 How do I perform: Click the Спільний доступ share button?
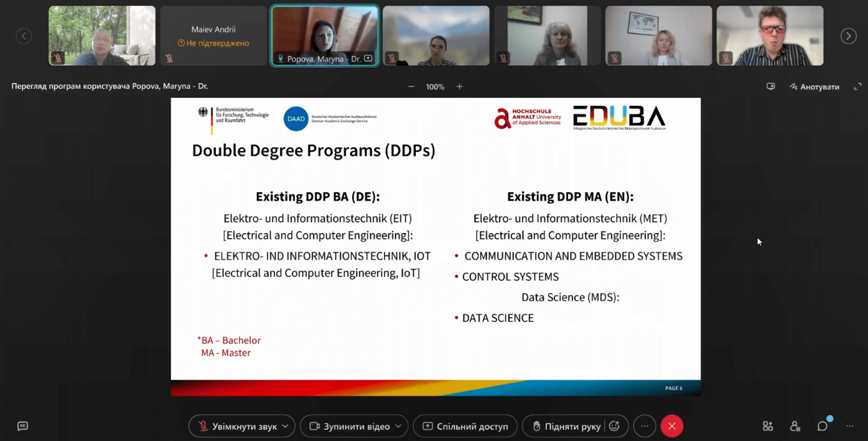(x=465, y=426)
